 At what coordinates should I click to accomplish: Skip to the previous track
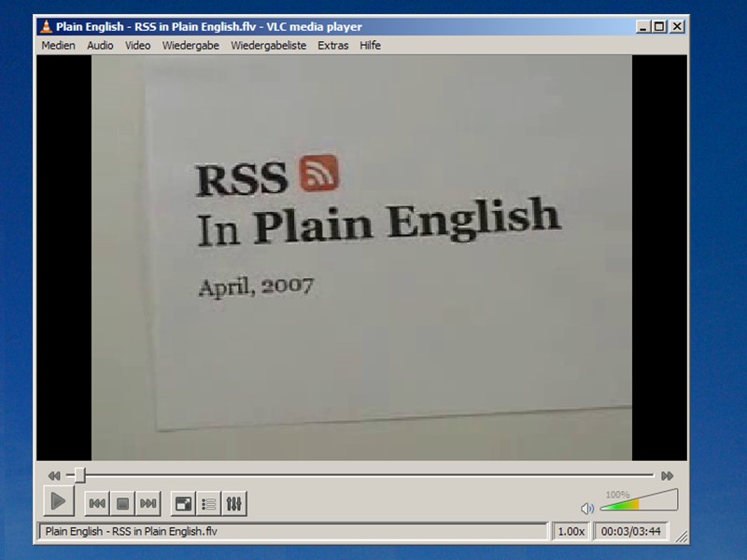[x=97, y=504]
